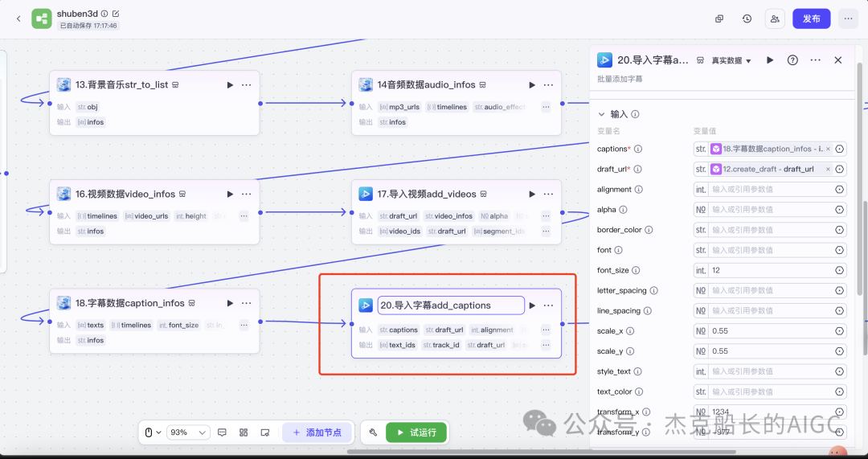Viewport: 868px width, 459px height.
Task: Open info icon next to shuben3d title
Action: click(x=104, y=14)
